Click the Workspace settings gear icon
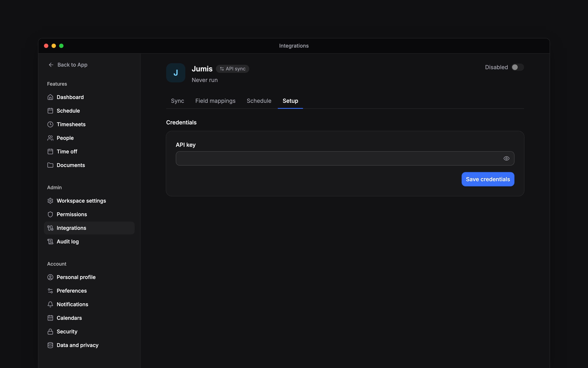 (x=50, y=201)
